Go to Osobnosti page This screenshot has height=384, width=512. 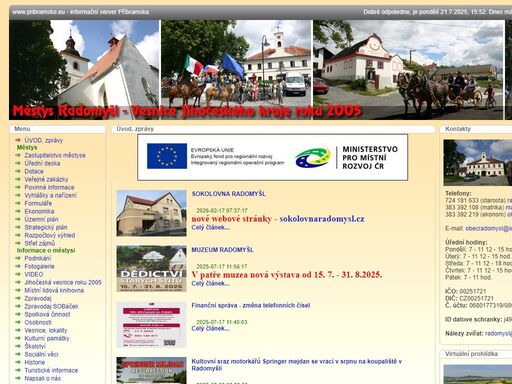(x=38, y=322)
